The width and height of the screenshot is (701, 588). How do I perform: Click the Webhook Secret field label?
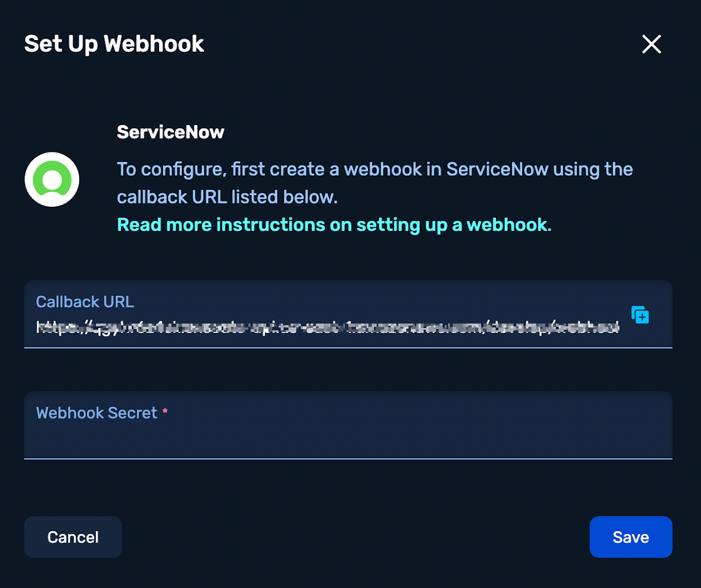click(97, 413)
